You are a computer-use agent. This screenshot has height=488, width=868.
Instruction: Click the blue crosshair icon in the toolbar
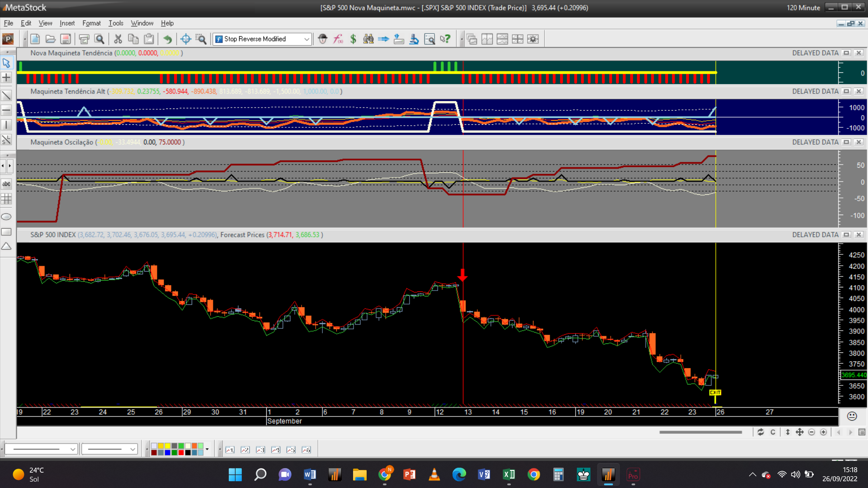(x=185, y=39)
